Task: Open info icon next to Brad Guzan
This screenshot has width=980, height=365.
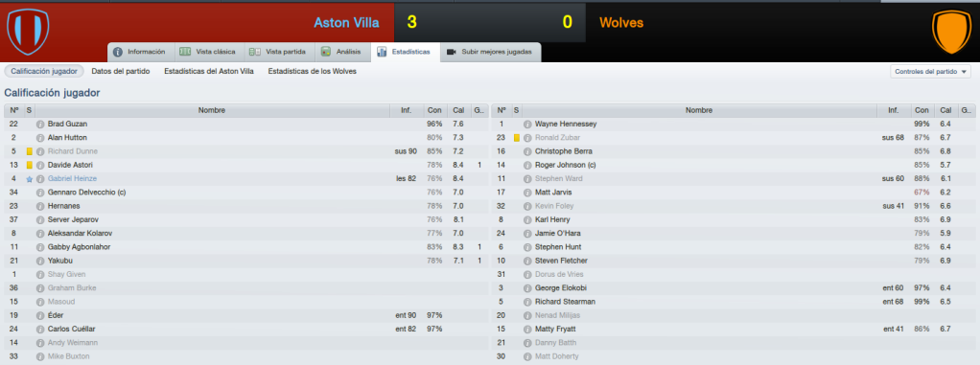Action: 40,125
